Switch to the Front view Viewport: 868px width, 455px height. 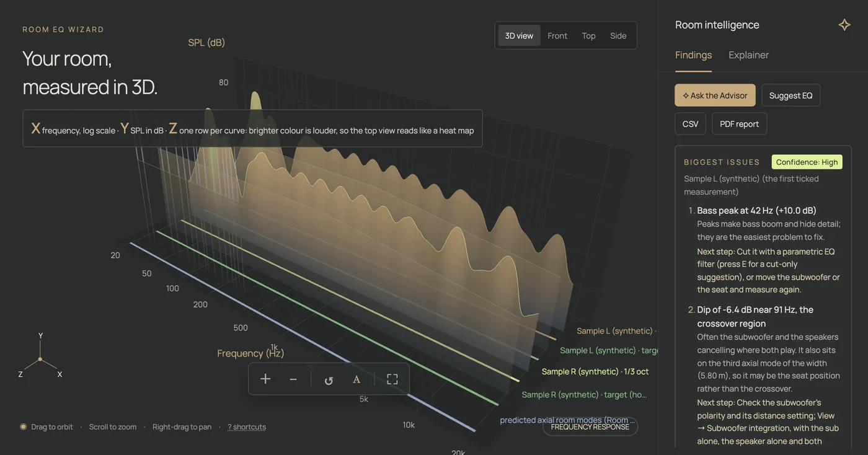557,36
